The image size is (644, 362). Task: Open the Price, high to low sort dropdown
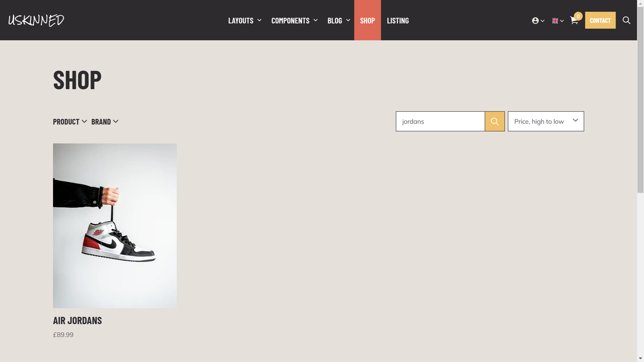(x=546, y=121)
